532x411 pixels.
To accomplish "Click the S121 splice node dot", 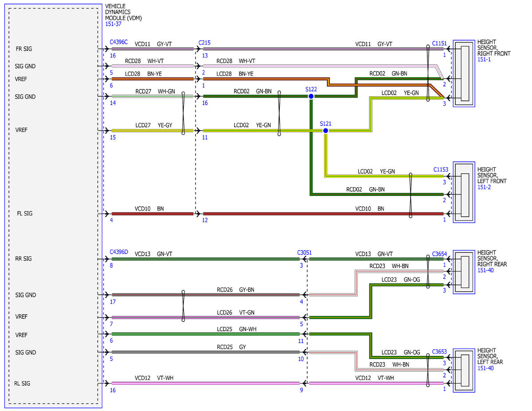I will (x=325, y=131).
